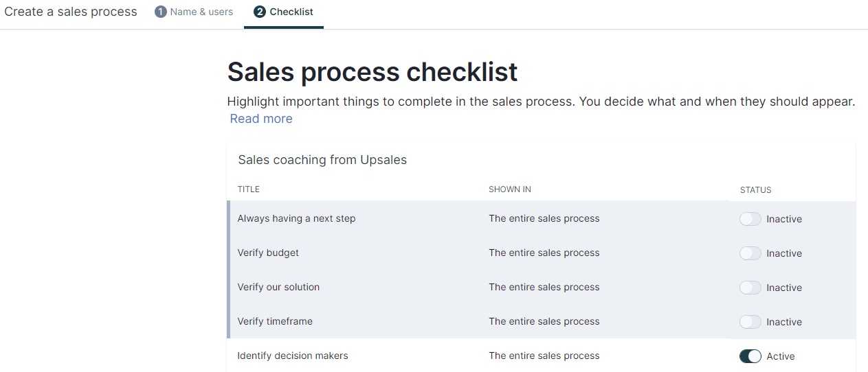Click the step 2 number badge
Viewport: 868px width, 372px height.
(x=260, y=12)
